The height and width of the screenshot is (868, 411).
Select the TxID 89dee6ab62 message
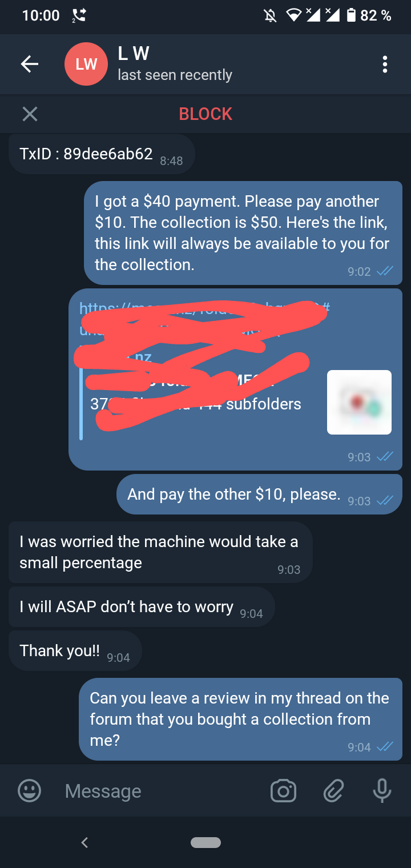coord(102,154)
